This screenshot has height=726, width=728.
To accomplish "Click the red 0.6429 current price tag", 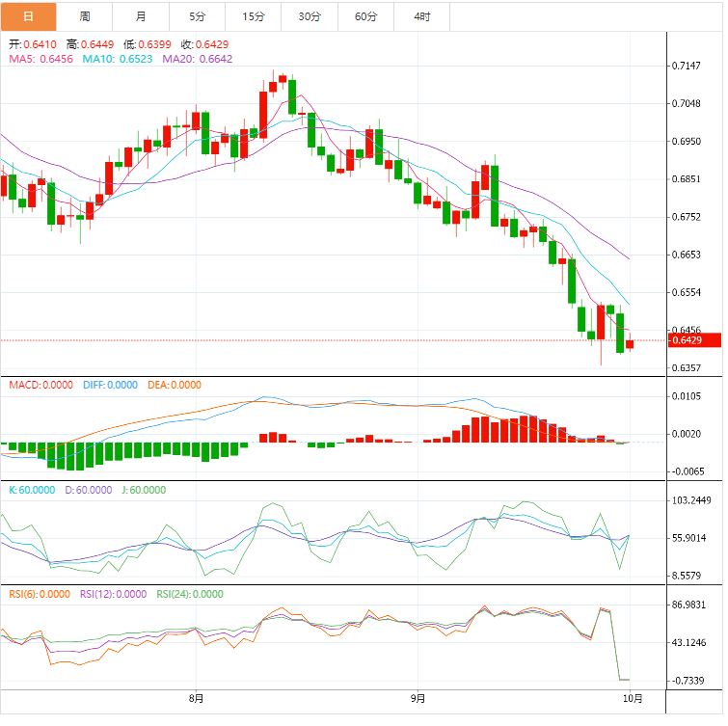I will [x=685, y=340].
